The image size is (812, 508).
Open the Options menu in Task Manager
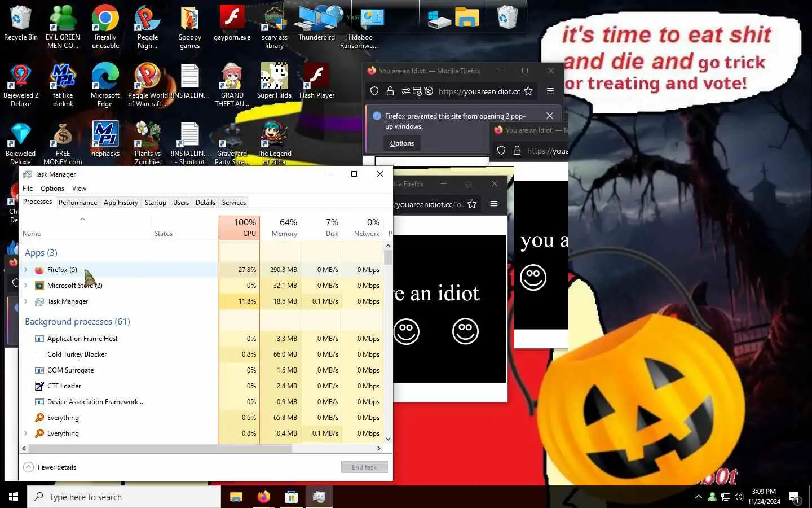click(x=52, y=189)
